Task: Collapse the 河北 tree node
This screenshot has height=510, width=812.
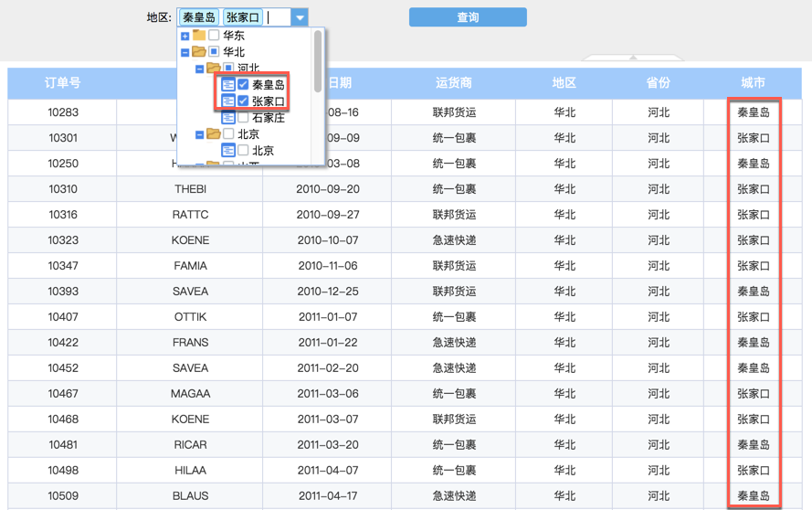Action: [x=199, y=69]
